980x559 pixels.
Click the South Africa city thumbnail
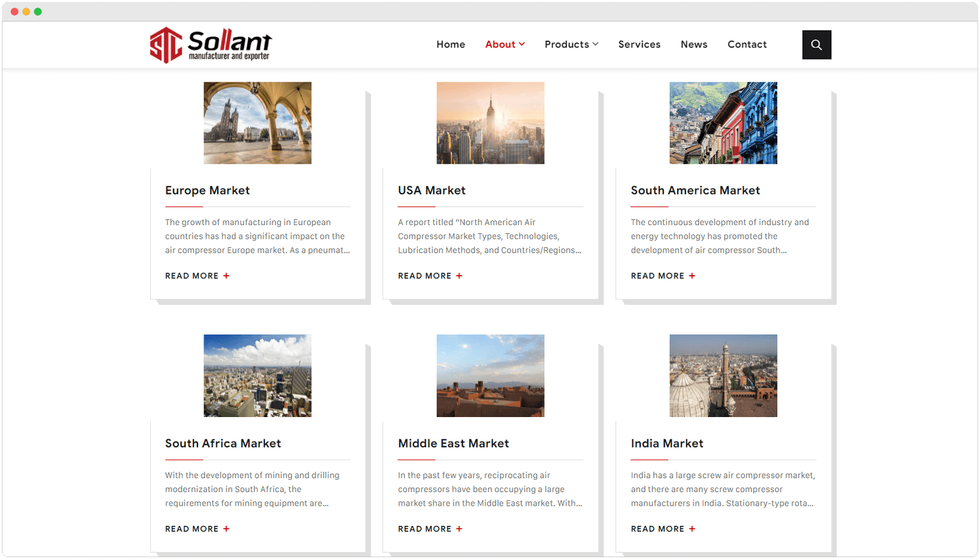click(258, 376)
